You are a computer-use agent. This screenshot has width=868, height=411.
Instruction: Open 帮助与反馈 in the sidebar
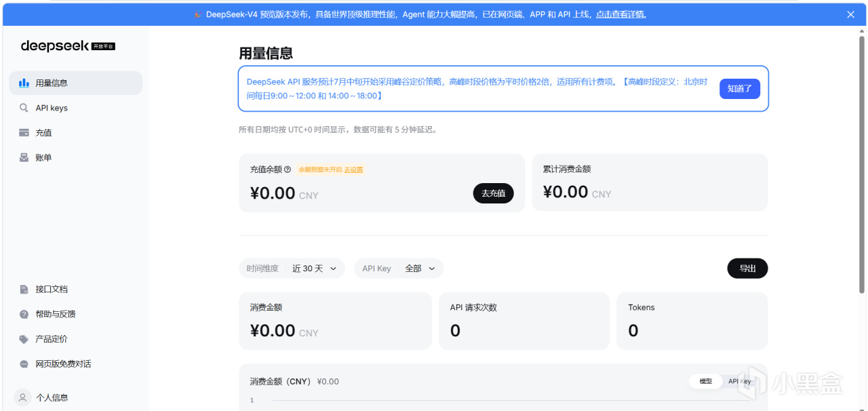coord(76,314)
